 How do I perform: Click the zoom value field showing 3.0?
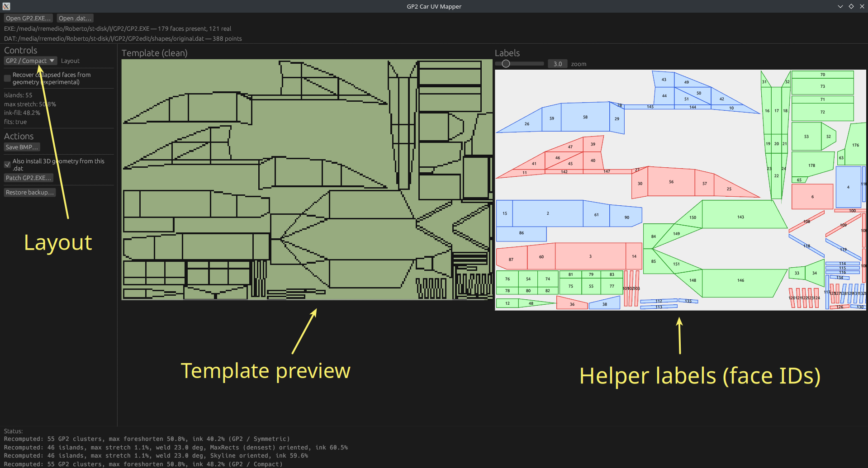[x=558, y=64]
